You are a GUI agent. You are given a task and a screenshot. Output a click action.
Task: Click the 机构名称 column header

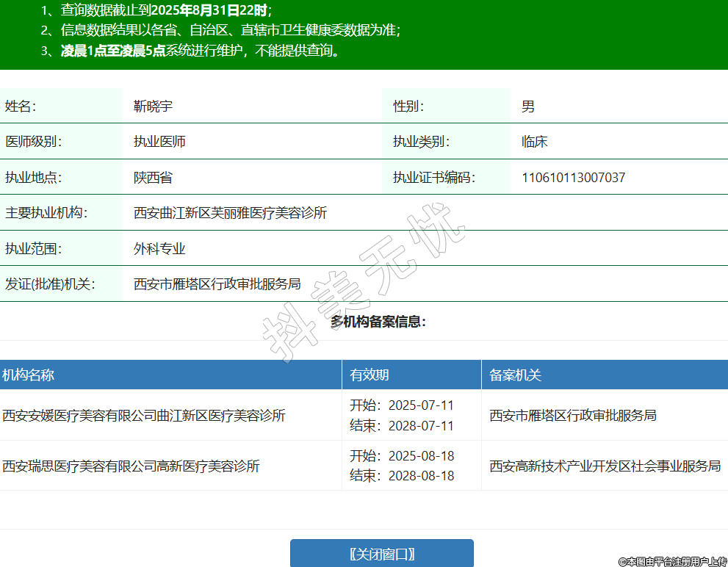coord(28,375)
